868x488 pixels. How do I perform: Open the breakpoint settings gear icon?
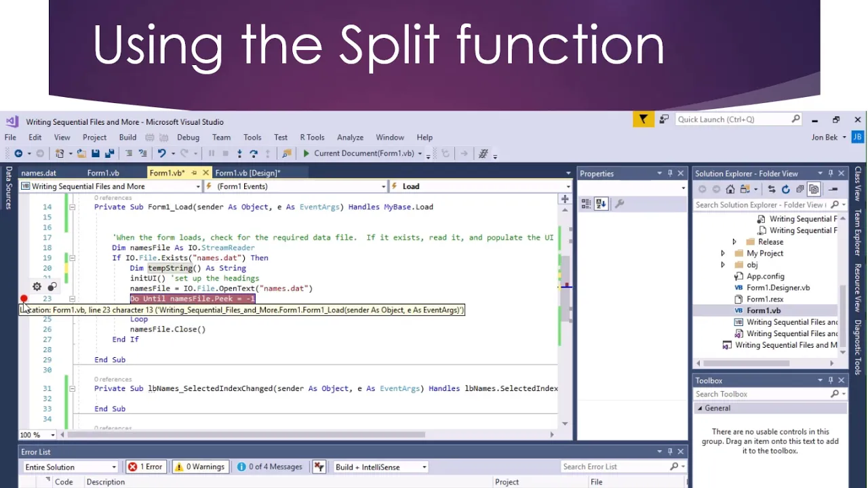click(37, 287)
